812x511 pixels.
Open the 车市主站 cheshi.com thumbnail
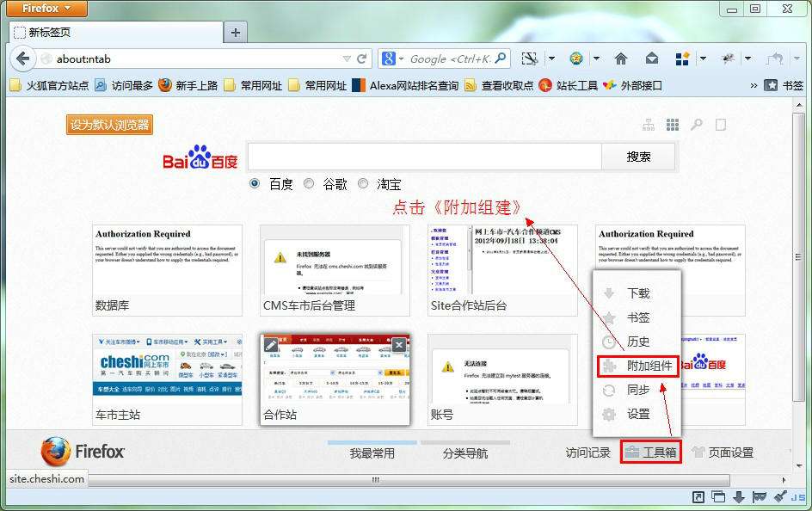point(167,379)
